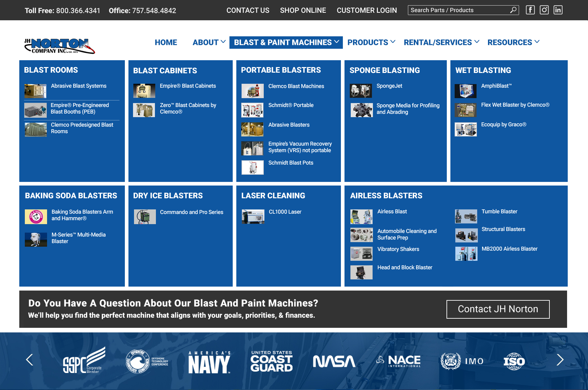Screen dimensions: 588x390
Task: Open the LinkedIn social icon
Action: [x=558, y=10]
